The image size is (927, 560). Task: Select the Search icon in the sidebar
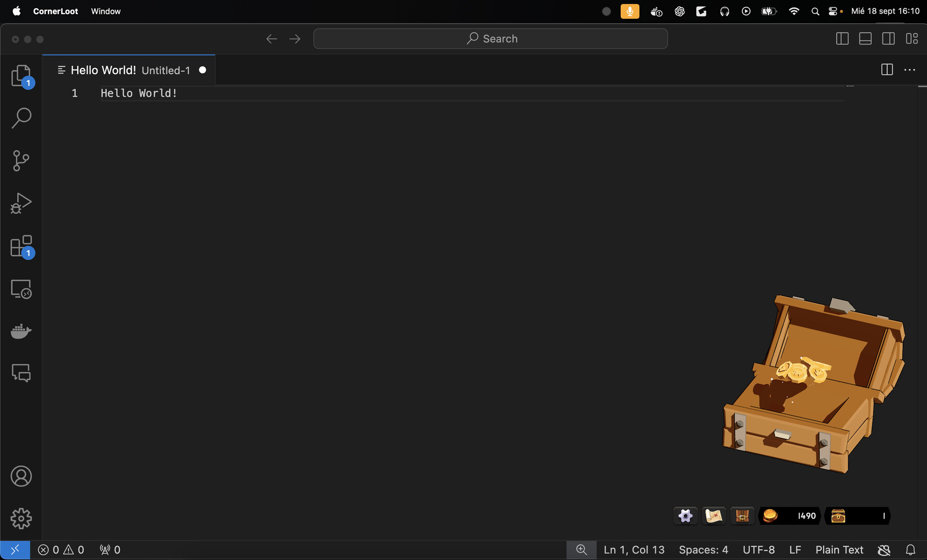[21, 118]
